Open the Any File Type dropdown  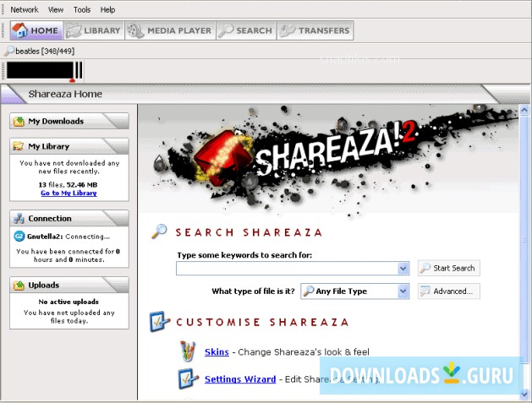(354, 291)
